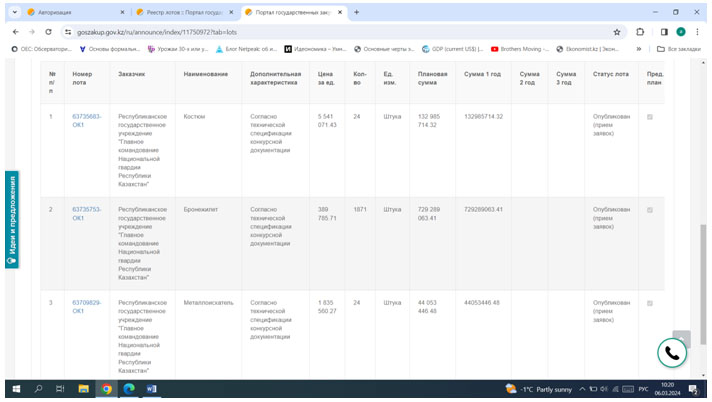Open Windows Start menu
712x402 pixels.
pos(16,388)
